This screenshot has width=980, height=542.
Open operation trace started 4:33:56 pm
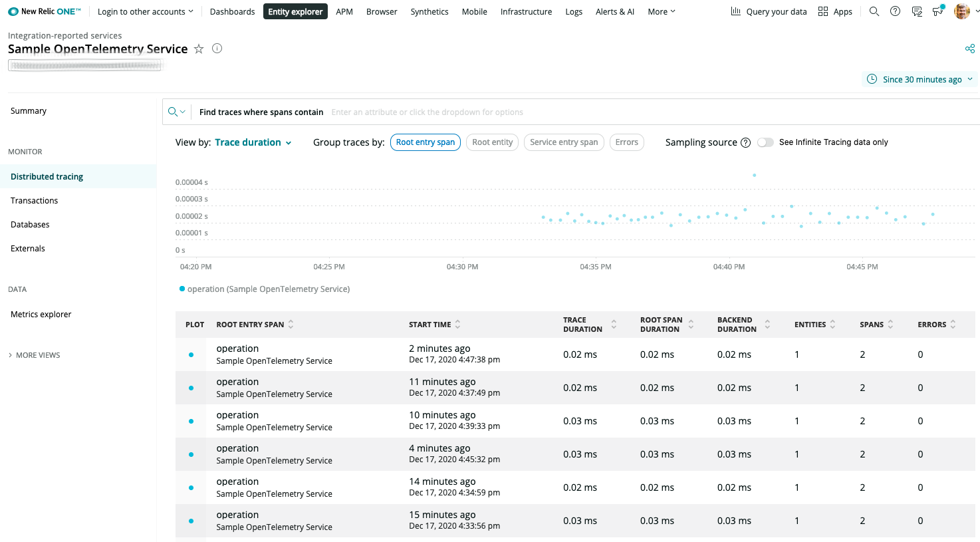pos(575,521)
